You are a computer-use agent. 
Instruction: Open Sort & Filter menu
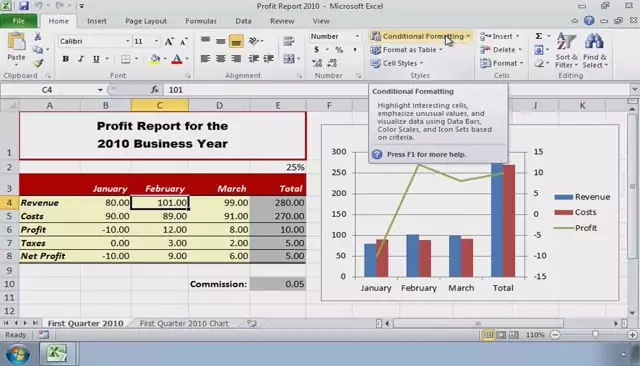click(567, 51)
